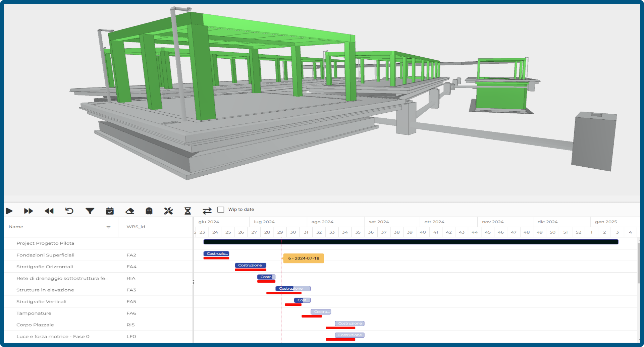
Task: Click the Costruzione bar for Strutture in elevazione
Action: pyautogui.click(x=292, y=288)
